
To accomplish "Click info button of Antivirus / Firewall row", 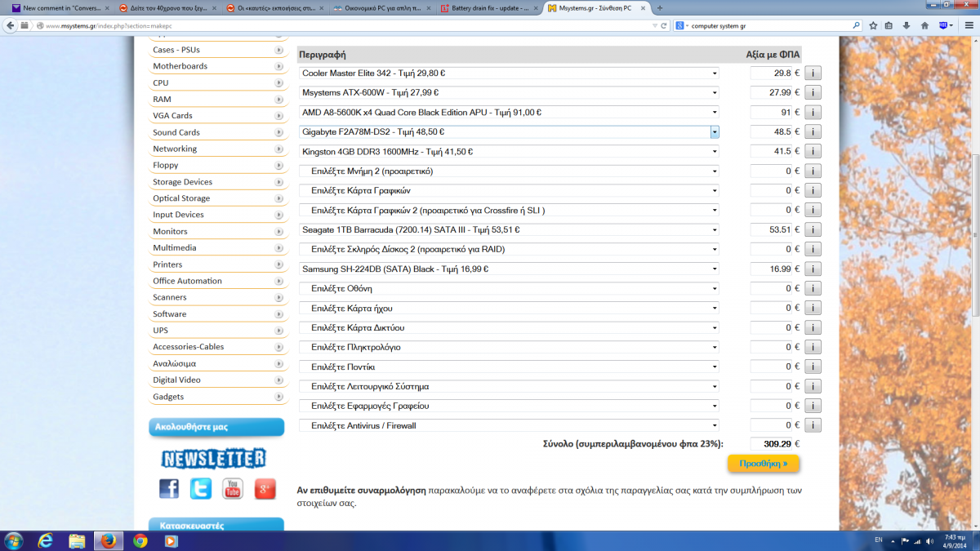I will pos(813,425).
